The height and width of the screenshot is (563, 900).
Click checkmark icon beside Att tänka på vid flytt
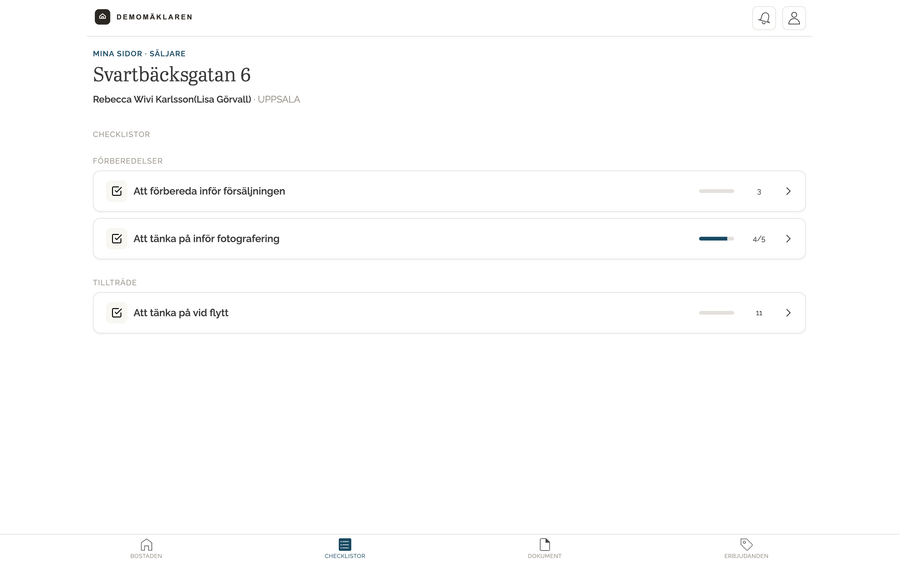pyautogui.click(x=117, y=313)
